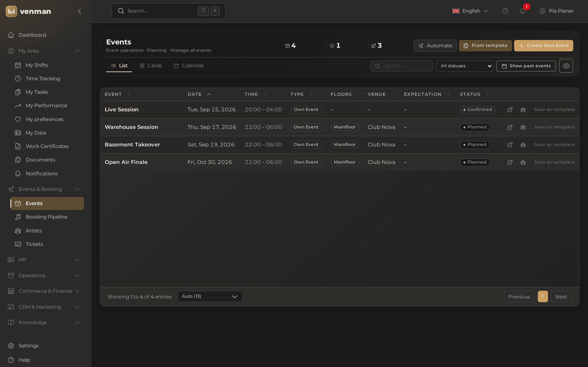Click the From template button
Screen dimensions: 588x367
pyautogui.click(x=485, y=46)
